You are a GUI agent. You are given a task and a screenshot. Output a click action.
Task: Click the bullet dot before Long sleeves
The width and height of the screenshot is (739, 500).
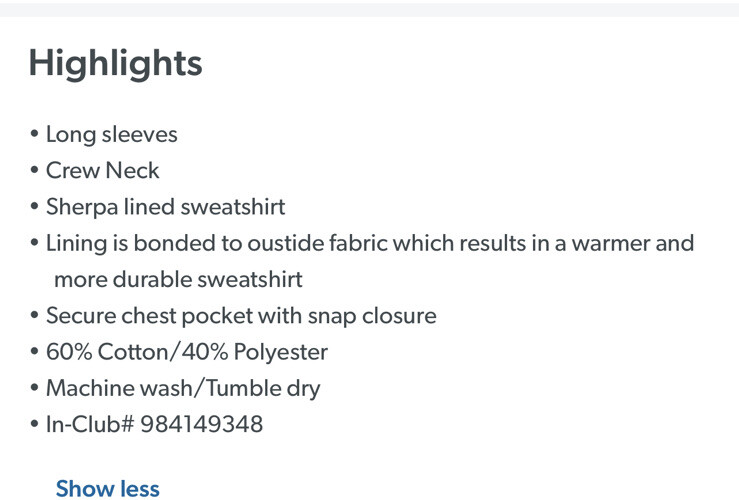click(x=35, y=134)
